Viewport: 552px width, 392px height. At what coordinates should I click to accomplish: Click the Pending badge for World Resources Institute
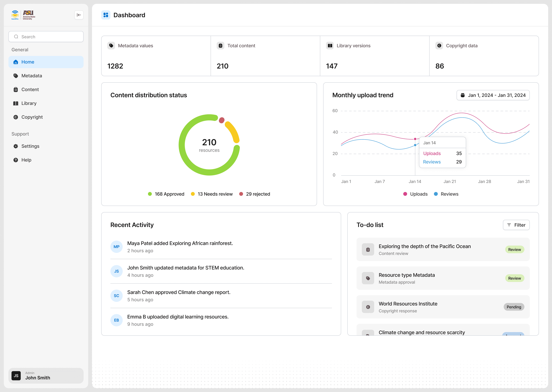click(x=514, y=307)
